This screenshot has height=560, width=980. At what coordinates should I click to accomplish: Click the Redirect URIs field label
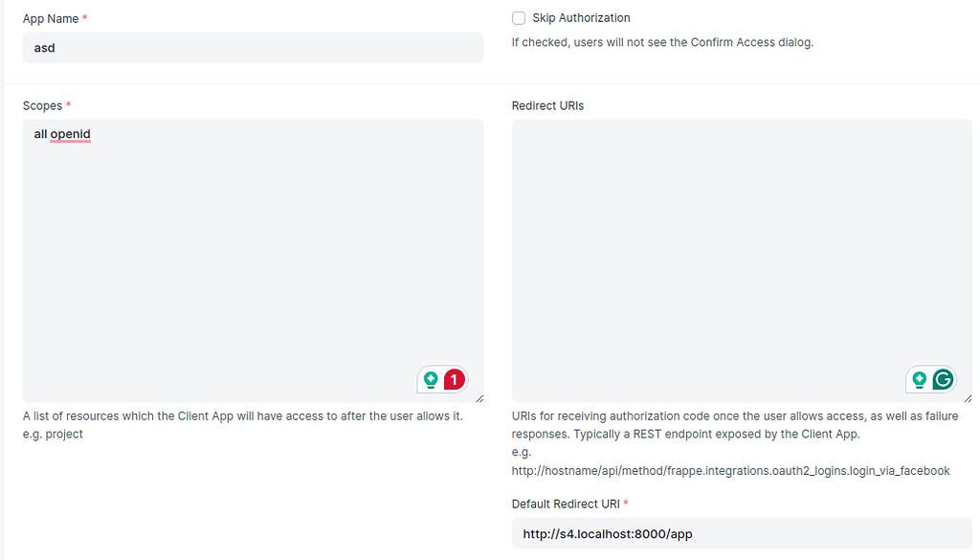pyautogui.click(x=547, y=105)
